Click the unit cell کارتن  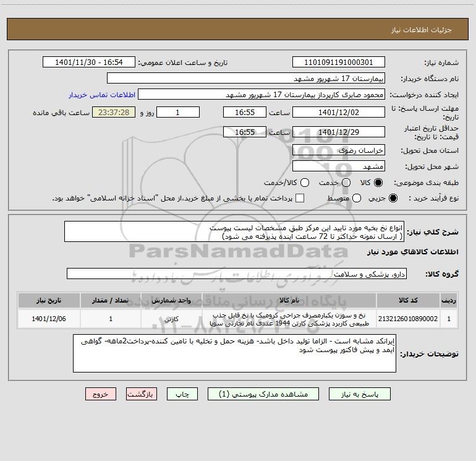click(x=171, y=319)
